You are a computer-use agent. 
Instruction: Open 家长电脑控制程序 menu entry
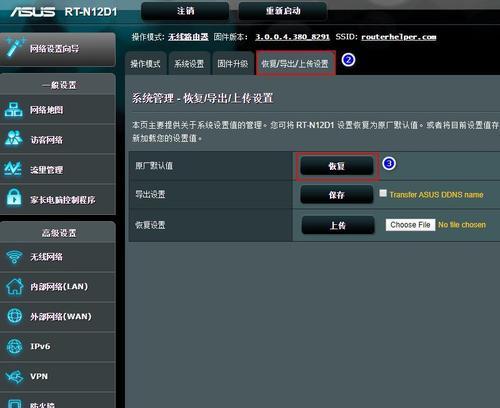58,199
